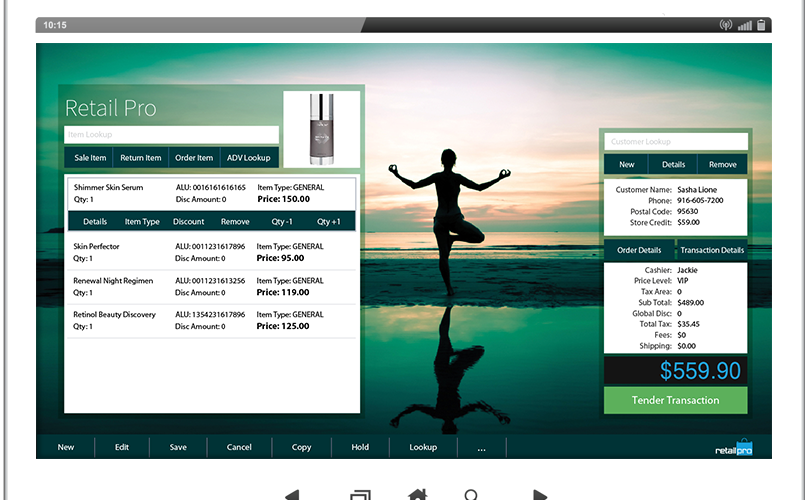Open customer Details button
The image size is (808, 500).
point(674,164)
